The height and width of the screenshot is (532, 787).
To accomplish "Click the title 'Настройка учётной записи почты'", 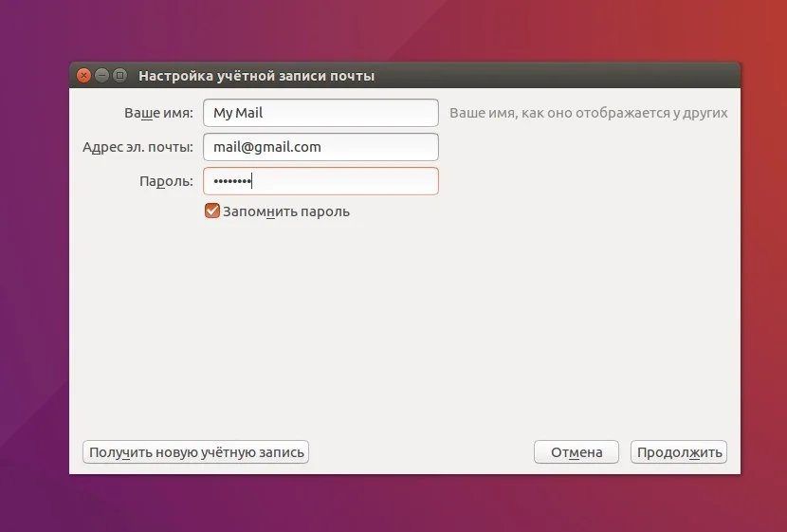I will click(x=256, y=76).
